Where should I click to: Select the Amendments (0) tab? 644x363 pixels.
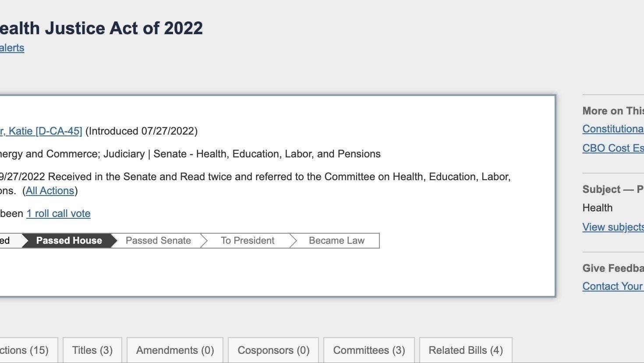(x=174, y=350)
